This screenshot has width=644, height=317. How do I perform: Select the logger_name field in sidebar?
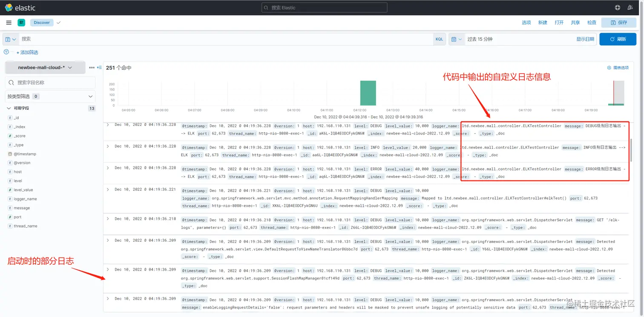pyautogui.click(x=25, y=199)
